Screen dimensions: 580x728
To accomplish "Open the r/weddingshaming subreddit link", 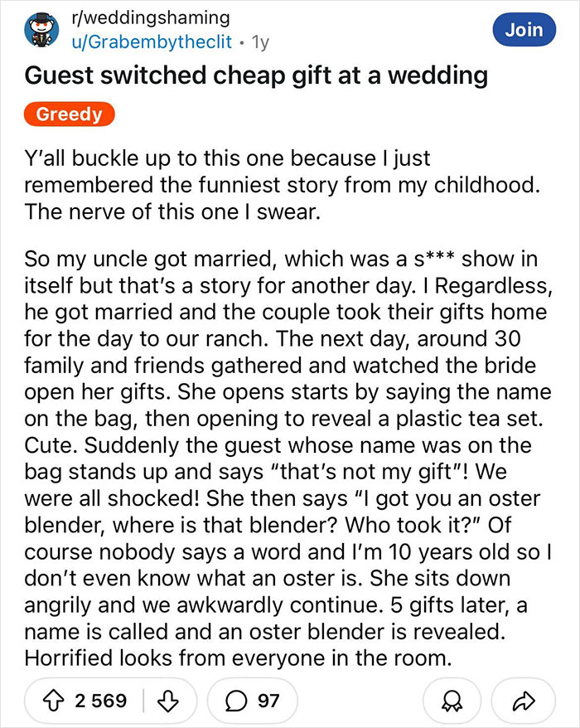I will [152, 17].
